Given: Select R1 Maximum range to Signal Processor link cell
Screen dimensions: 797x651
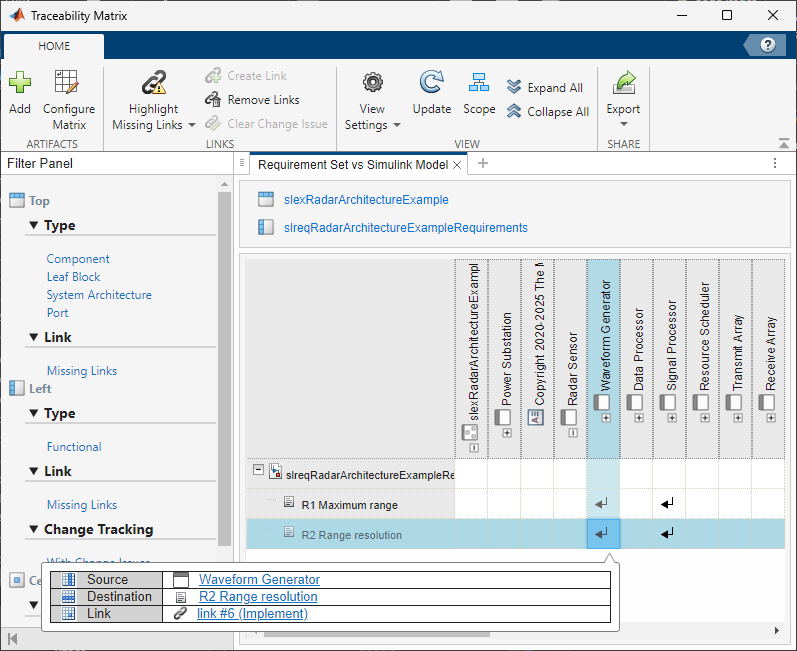Looking at the screenshot, I should click(668, 503).
